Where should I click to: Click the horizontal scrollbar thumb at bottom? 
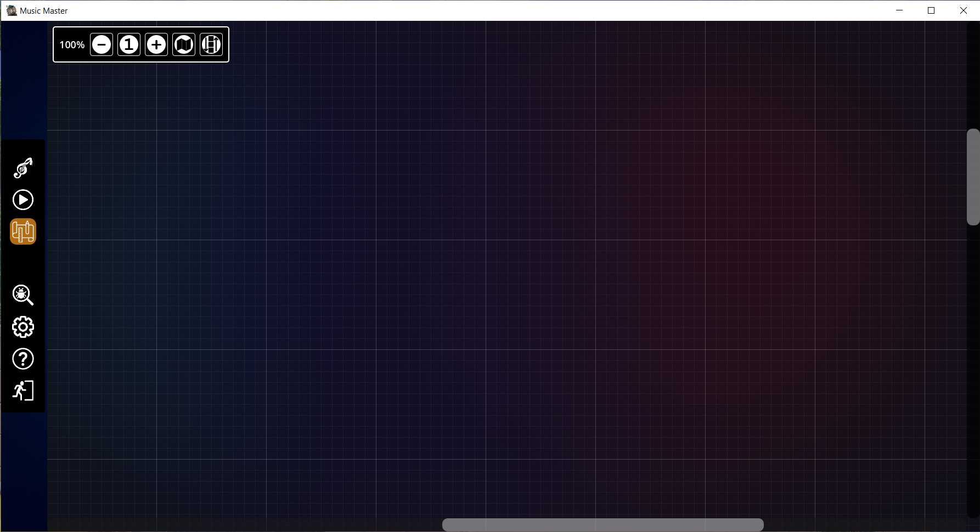click(602, 525)
